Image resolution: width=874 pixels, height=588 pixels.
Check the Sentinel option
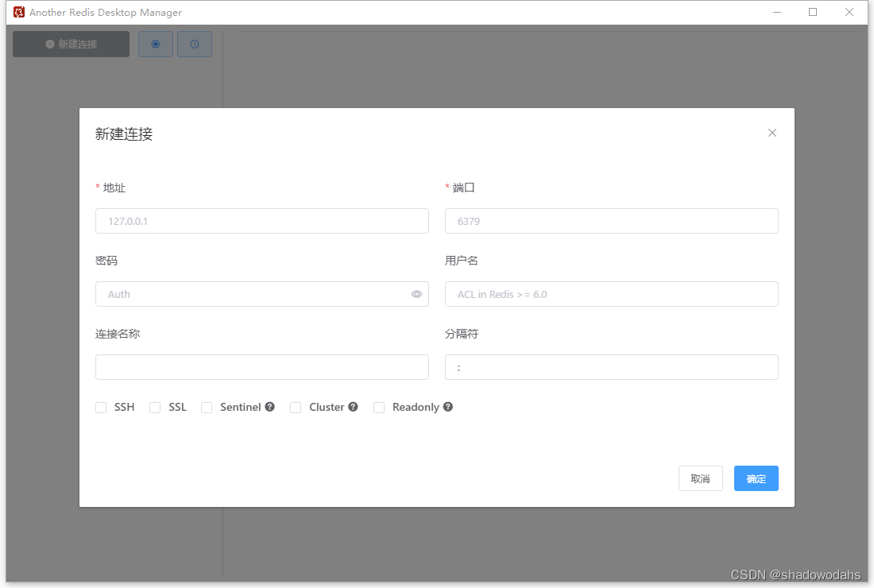tap(207, 408)
